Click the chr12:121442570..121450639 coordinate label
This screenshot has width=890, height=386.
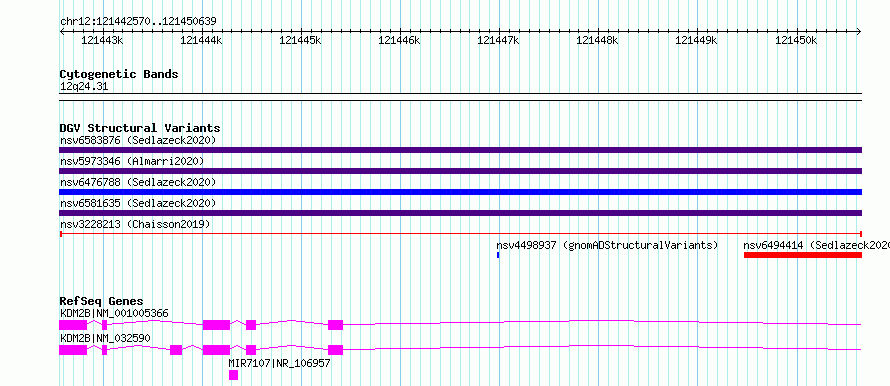tap(138, 22)
